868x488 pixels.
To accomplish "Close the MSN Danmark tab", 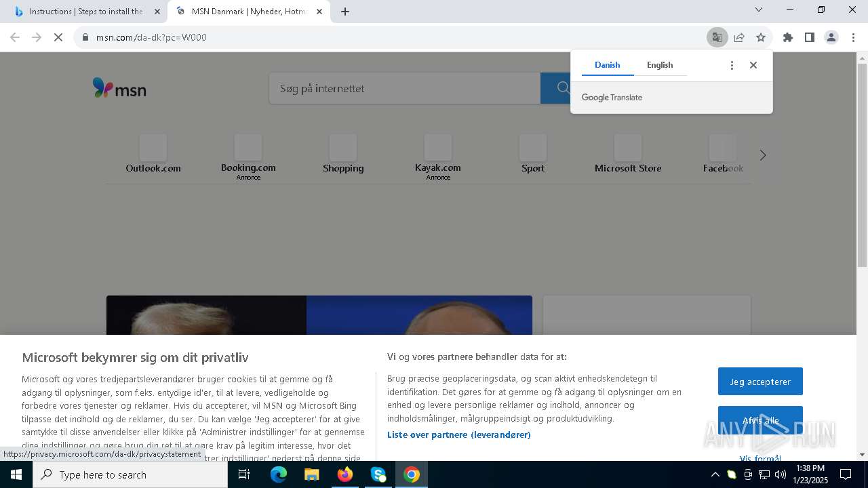I will (319, 12).
